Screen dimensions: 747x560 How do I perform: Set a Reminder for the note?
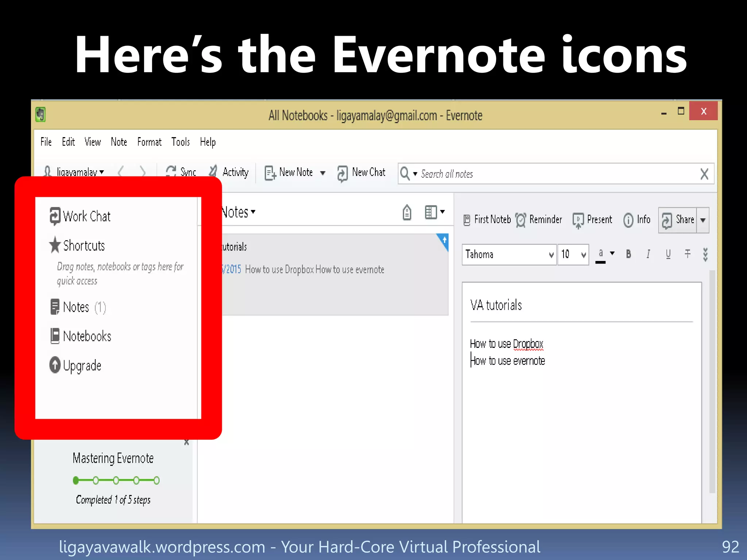pos(539,219)
